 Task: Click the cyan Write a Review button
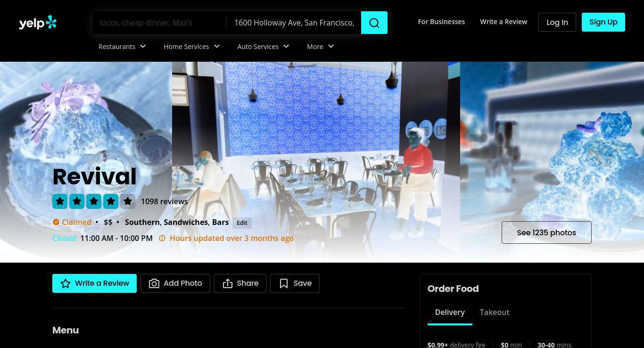94,283
